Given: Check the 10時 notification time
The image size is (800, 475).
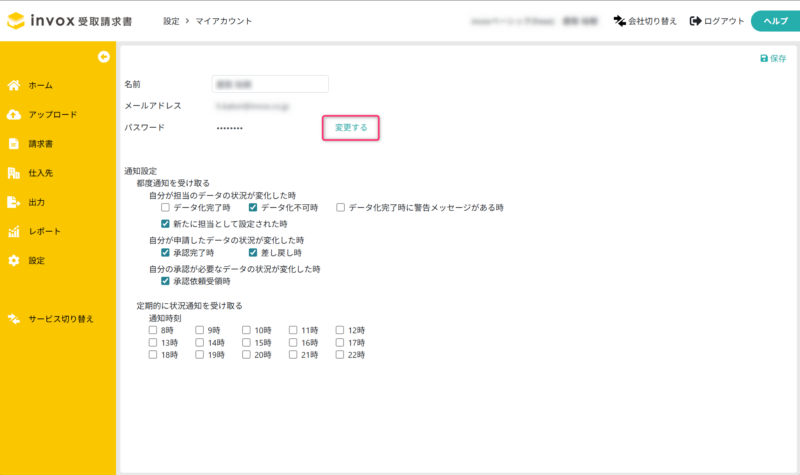Looking at the screenshot, I should (246, 330).
